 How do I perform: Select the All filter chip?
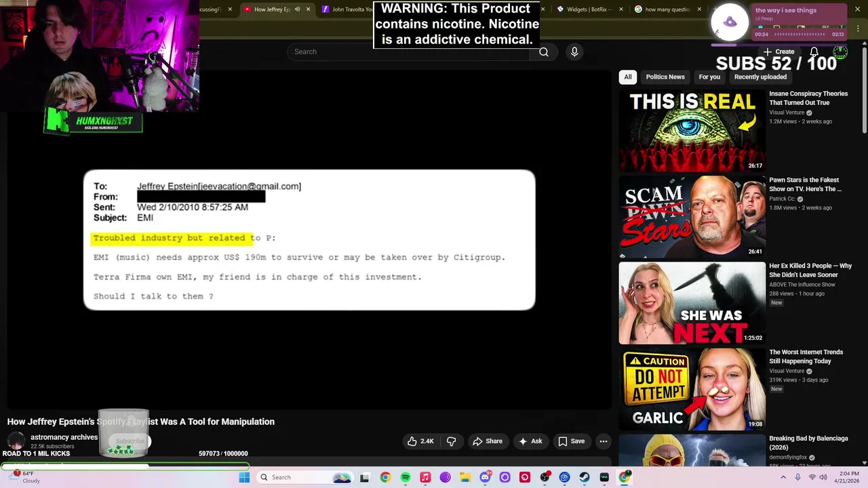(x=628, y=77)
